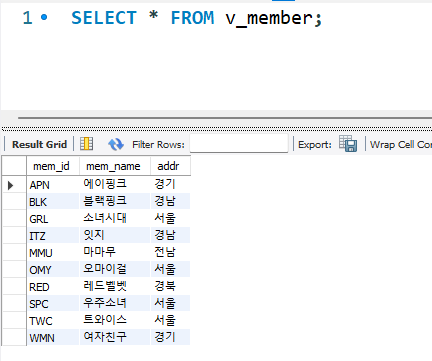432x361 pixels.
Task: Select the mem_id column header
Action: (53, 166)
